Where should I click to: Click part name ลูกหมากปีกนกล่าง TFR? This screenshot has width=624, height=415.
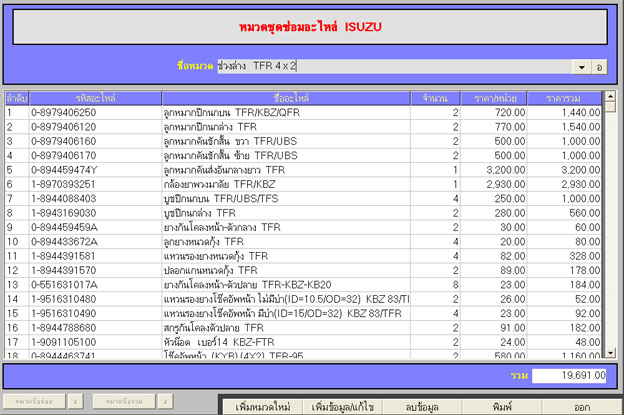tap(210, 127)
